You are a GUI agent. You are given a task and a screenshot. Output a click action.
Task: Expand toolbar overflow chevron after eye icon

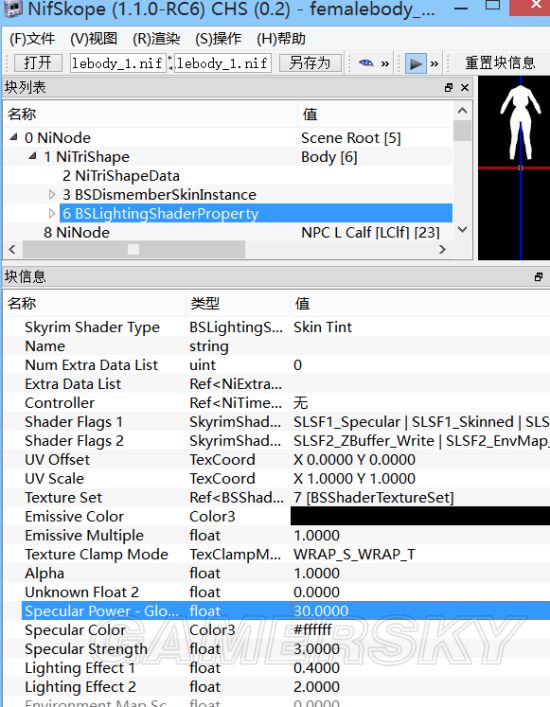385,64
